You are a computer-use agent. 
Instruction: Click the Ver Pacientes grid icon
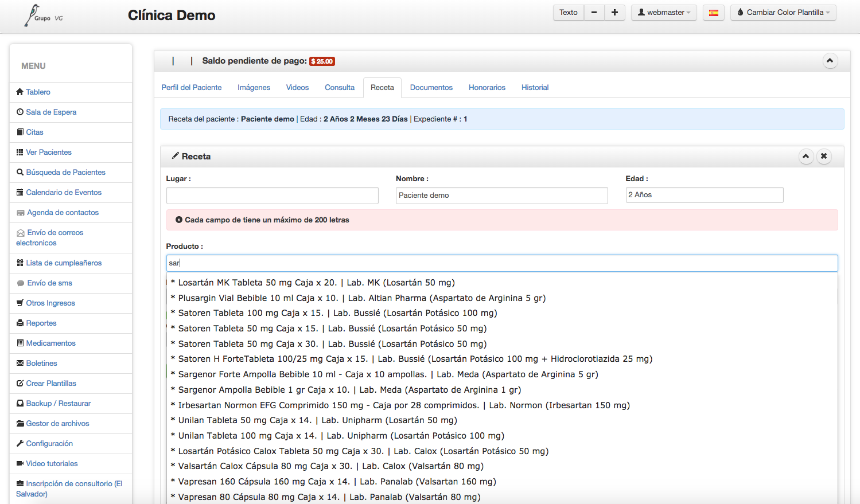(x=20, y=152)
